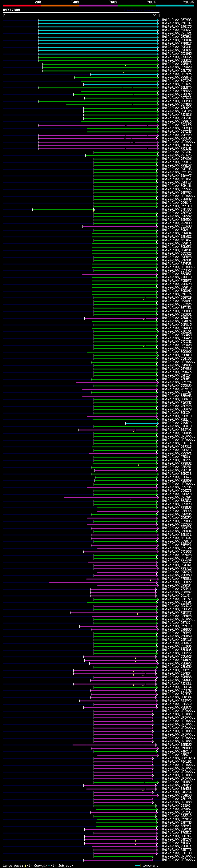Select hit label UniRef100_Q7XYY6
Image resolution: width=197 pixels, height=868 pixels.
click(177, 670)
